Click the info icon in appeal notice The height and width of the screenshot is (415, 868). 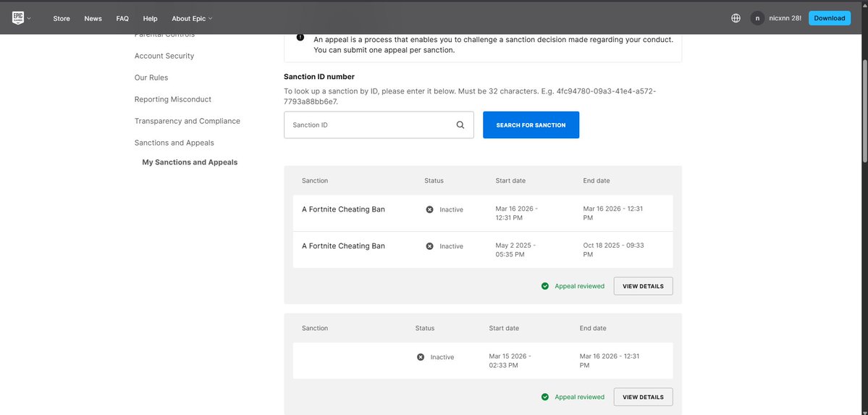[x=300, y=37]
